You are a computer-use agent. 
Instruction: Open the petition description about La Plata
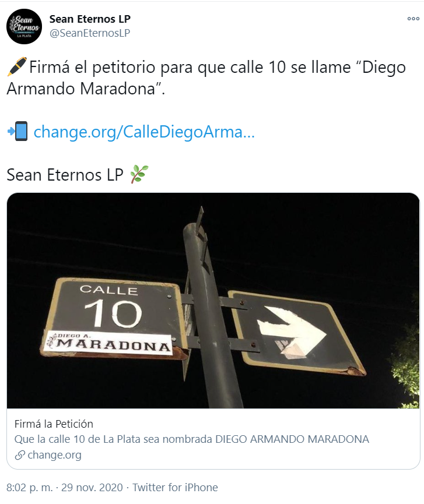click(x=192, y=439)
